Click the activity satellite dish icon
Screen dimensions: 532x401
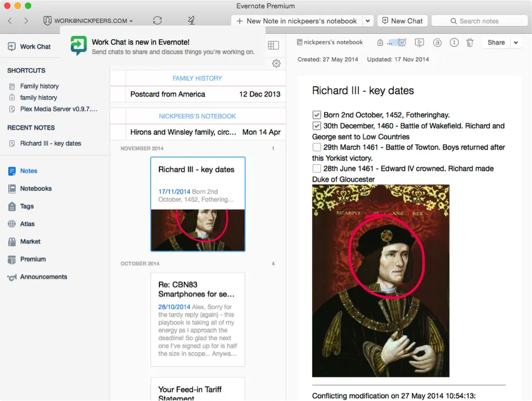(x=191, y=21)
